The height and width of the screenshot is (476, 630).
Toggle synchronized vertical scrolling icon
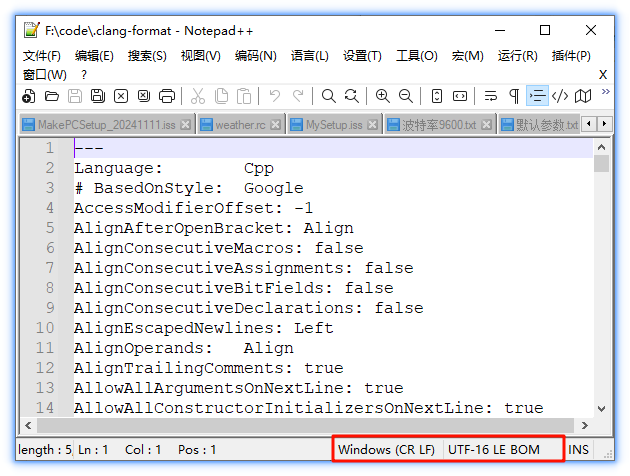437,96
